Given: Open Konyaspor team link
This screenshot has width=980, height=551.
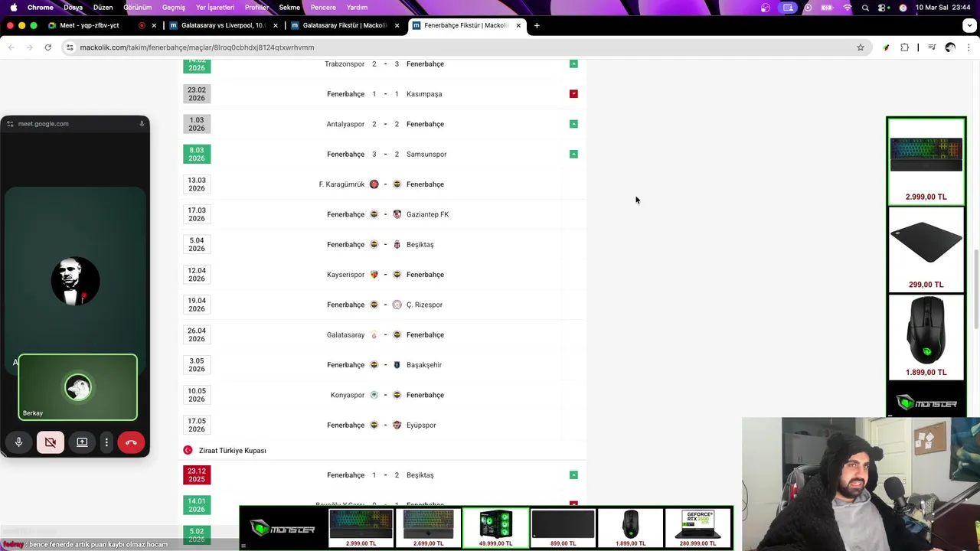Looking at the screenshot, I should [x=348, y=395].
